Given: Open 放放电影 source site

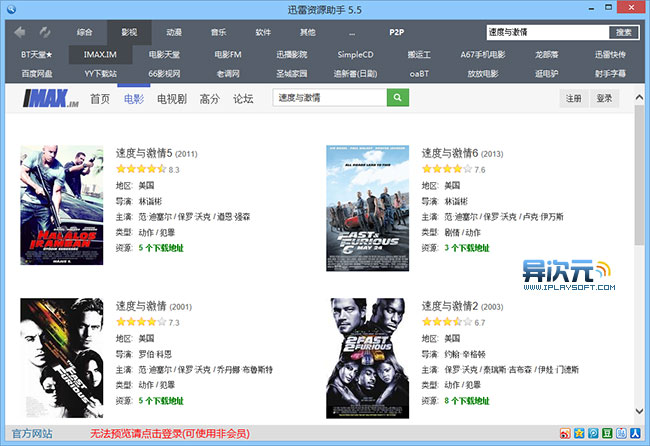Looking at the screenshot, I should pyautogui.click(x=483, y=74).
